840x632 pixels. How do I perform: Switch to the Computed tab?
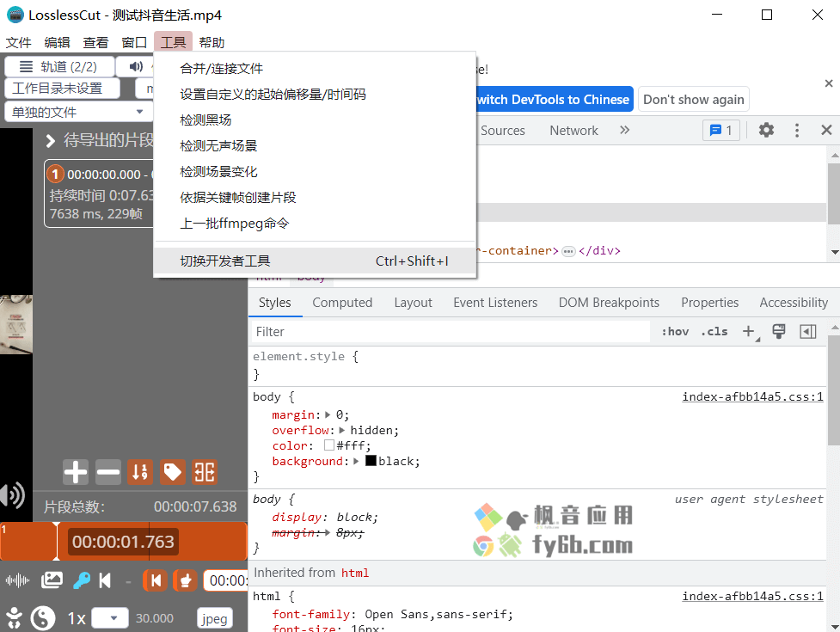click(x=342, y=303)
